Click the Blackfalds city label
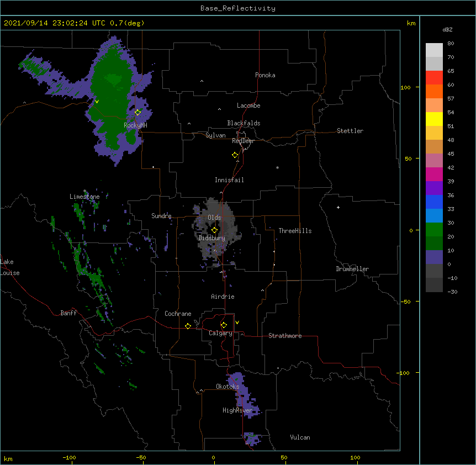476x465 pixels. coord(244,123)
